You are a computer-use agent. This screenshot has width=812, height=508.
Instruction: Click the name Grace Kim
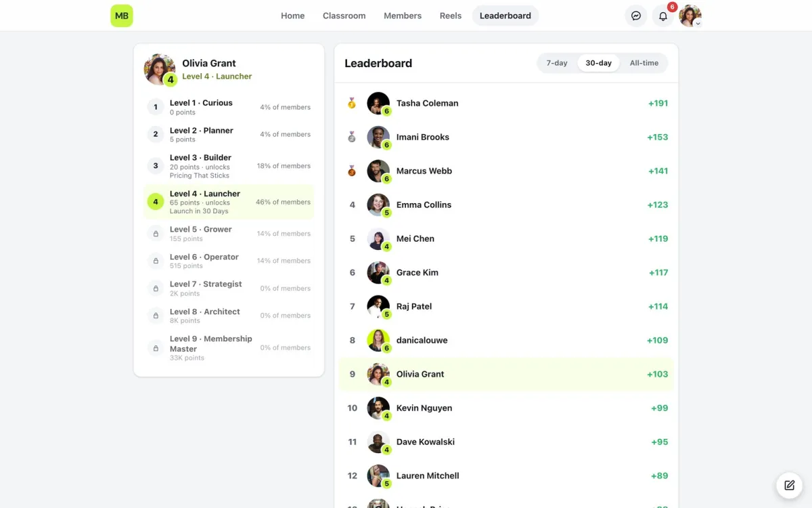(418, 272)
